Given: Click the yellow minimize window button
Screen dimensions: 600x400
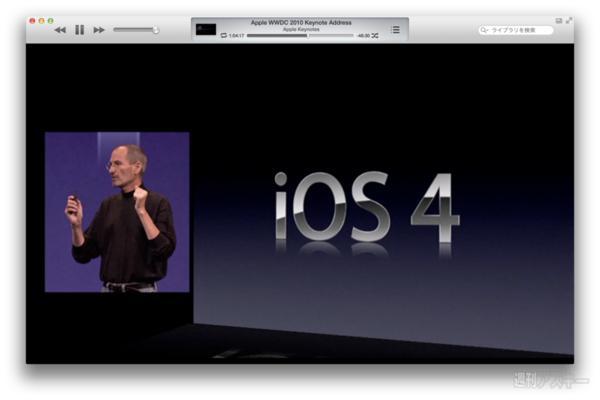Looking at the screenshot, I should (x=41, y=21).
